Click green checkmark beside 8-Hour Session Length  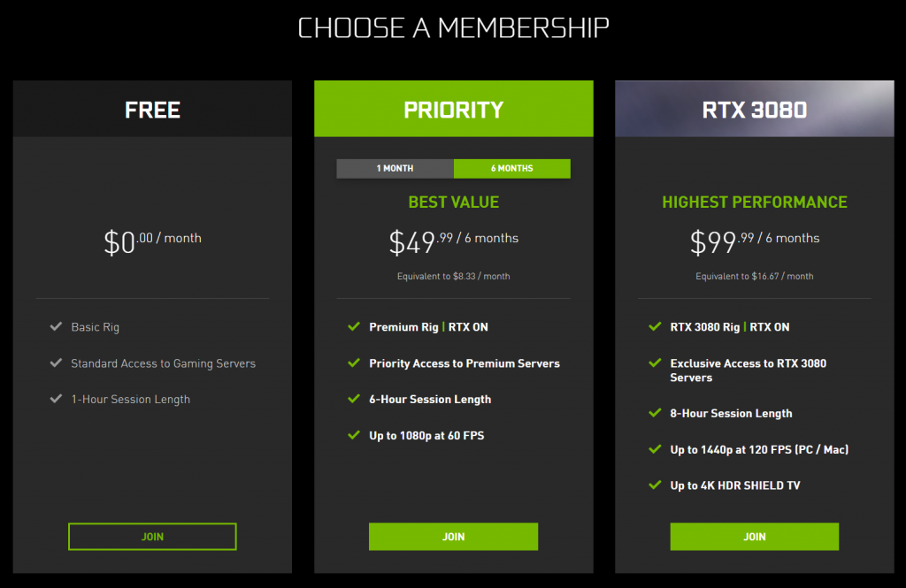pyautogui.click(x=656, y=412)
